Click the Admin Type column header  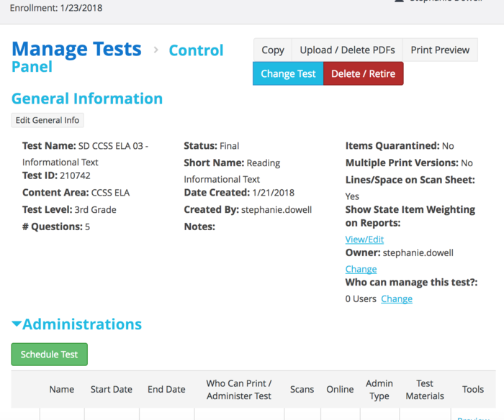click(x=379, y=389)
